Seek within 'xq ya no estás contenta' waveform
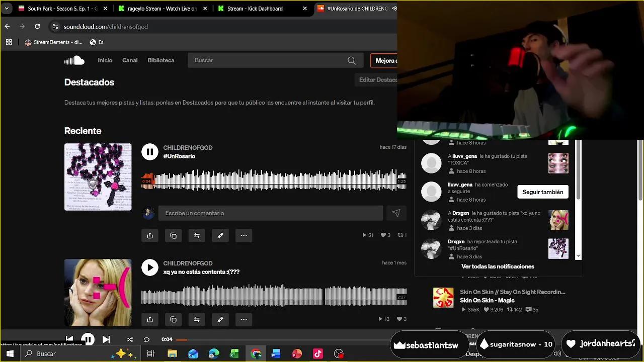Image resolution: width=644 pixels, height=362 pixels. click(274, 296)
